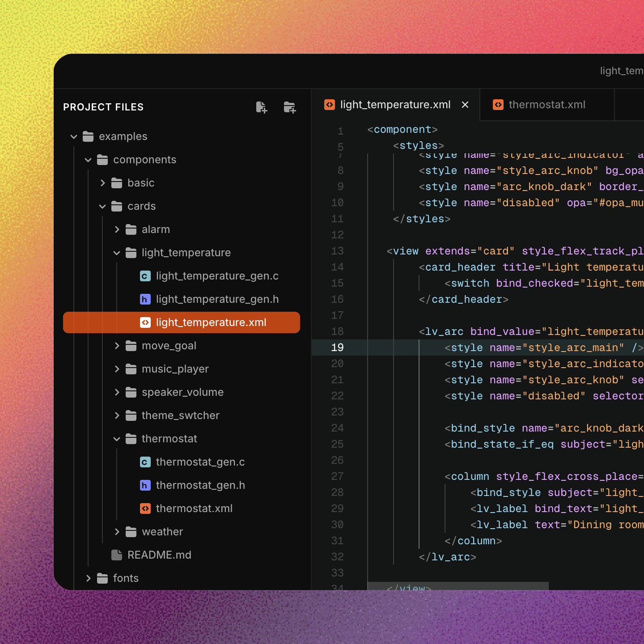The height and width of the screenshot is (644, 644).
Task: Select the highlighted light_temperature.xml file
Action: (x=211, y=322)
